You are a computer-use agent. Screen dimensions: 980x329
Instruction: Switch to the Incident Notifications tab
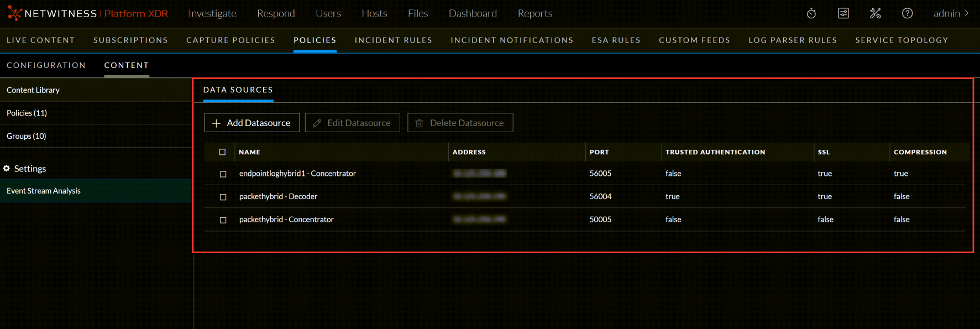[x=512, y=40]
